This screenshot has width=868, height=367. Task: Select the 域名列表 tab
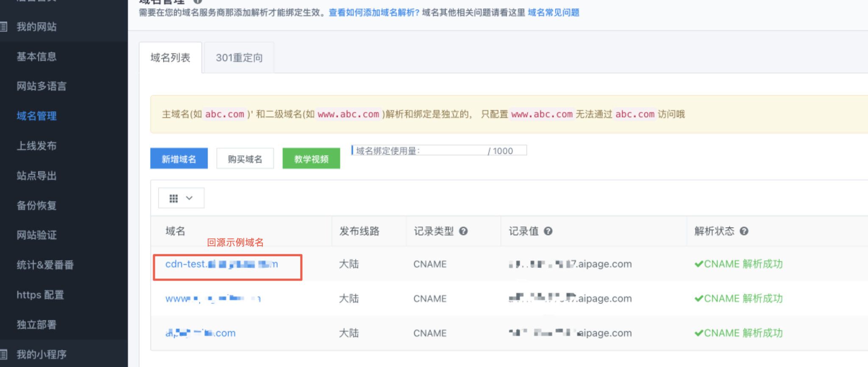(170, 58)
